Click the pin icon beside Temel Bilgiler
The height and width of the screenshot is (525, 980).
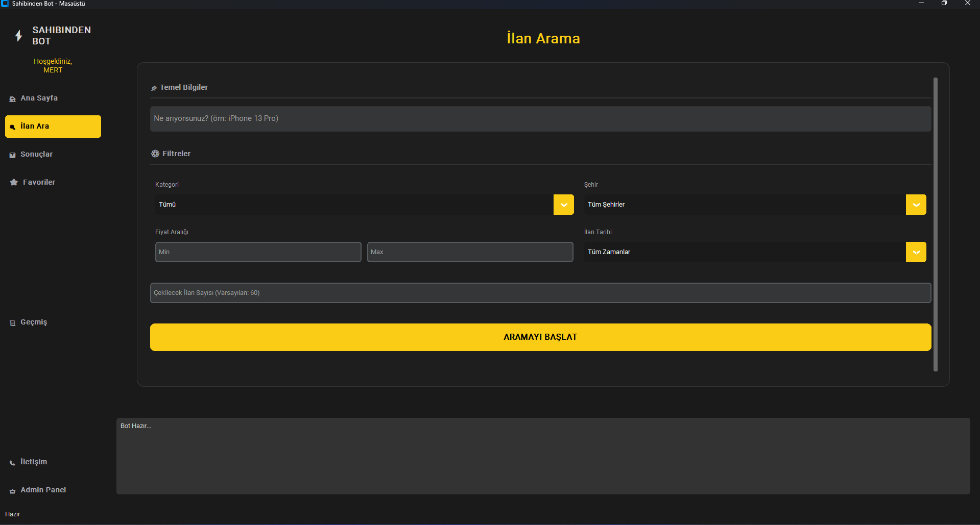coord(154,88)
